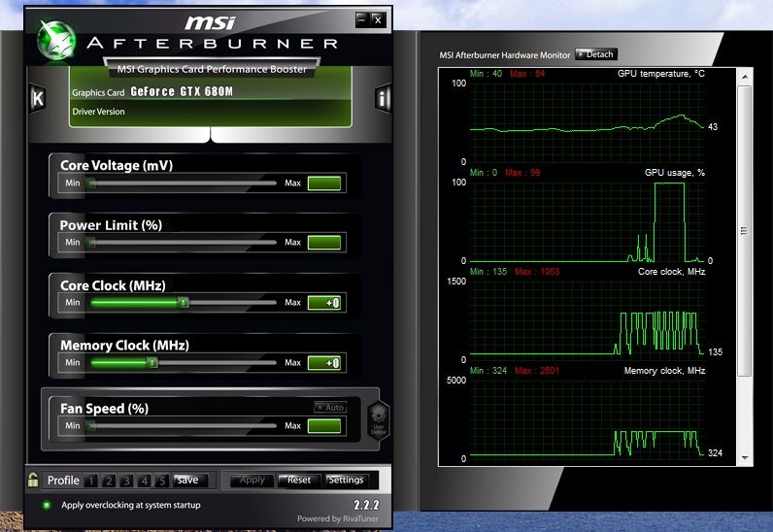This screenshot has width=773, height=532.
Task: Minimize the Afterburner window
Action: 362,19
